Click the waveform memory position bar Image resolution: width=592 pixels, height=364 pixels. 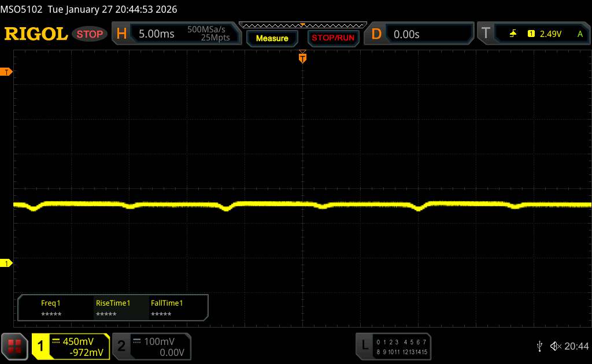[x=302, y=24]
